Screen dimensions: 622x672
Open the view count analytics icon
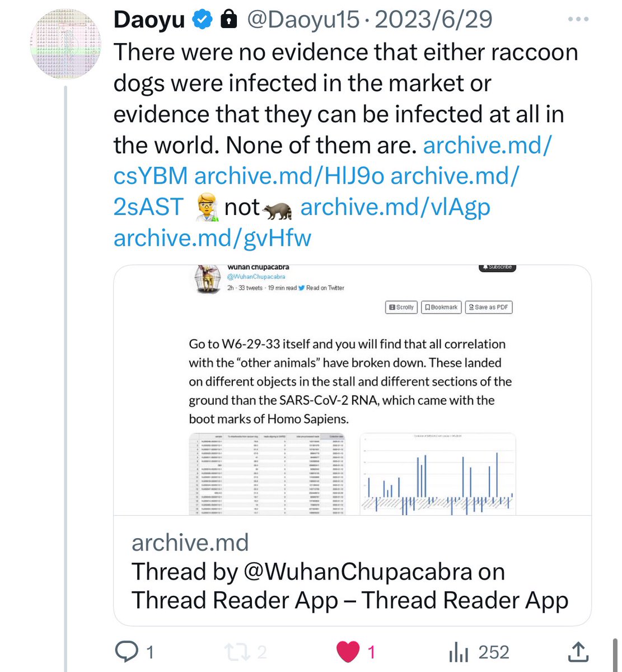[x=459, y=652]
